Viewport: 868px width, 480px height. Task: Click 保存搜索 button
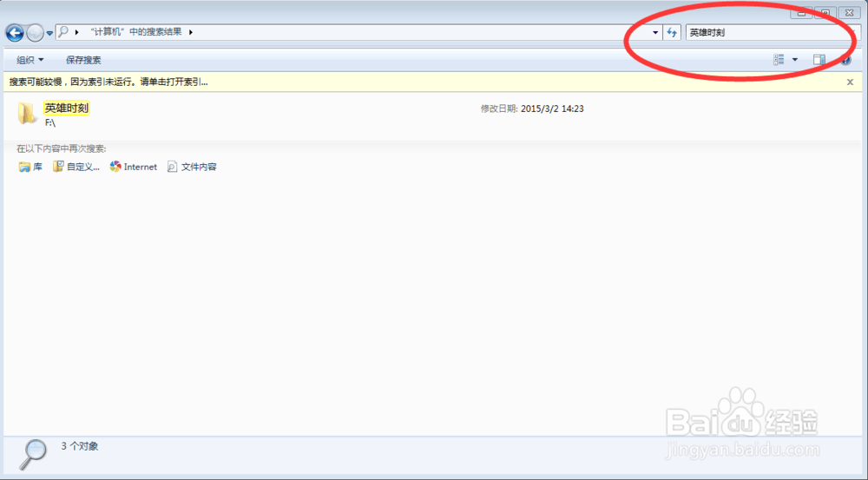click(83, 60)
